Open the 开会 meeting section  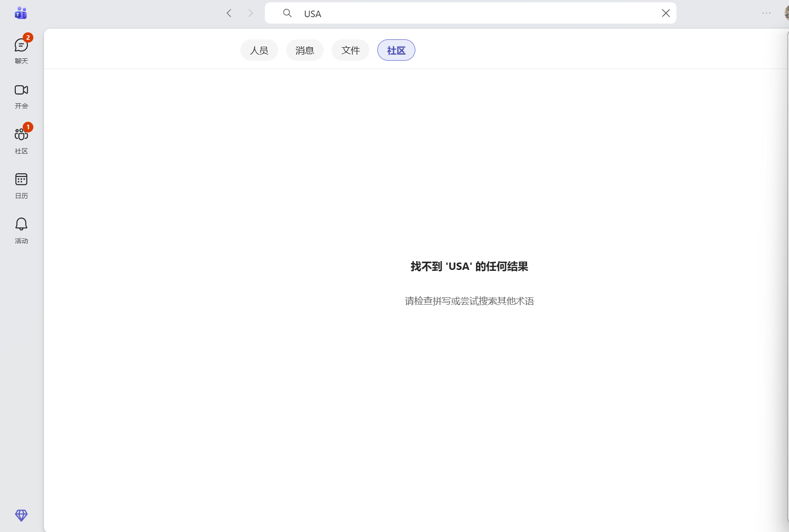coord(21,96)
